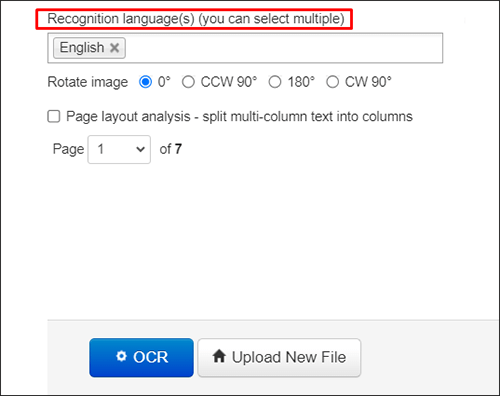Select the CCW 90° rotation option

[x=188, y=82]
